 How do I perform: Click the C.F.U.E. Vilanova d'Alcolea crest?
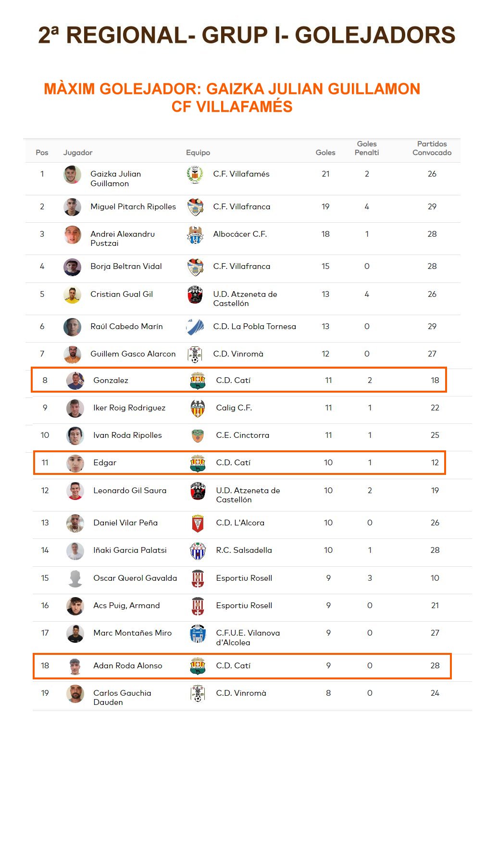pyautogui.click(x=198, y=634)
